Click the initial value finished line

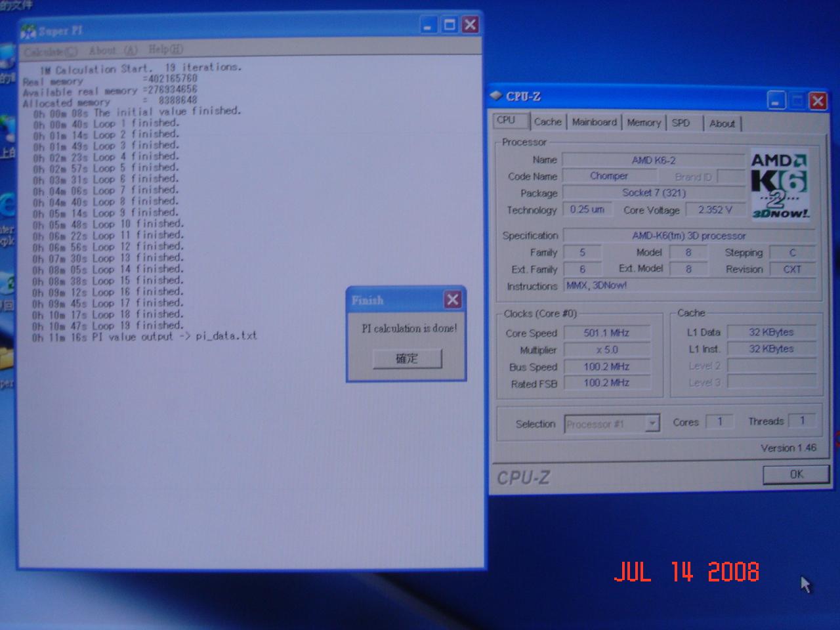pyautogui.click(x=136, y=112)
